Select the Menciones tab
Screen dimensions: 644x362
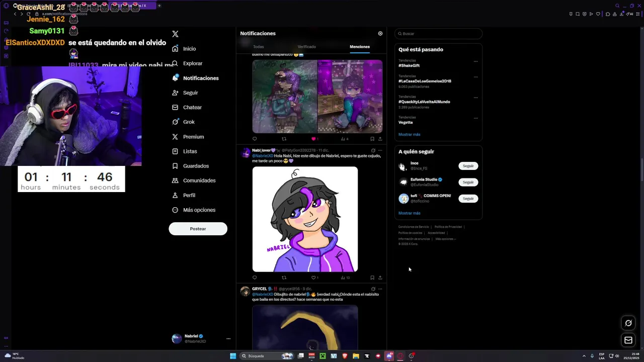tap(360, 47)
